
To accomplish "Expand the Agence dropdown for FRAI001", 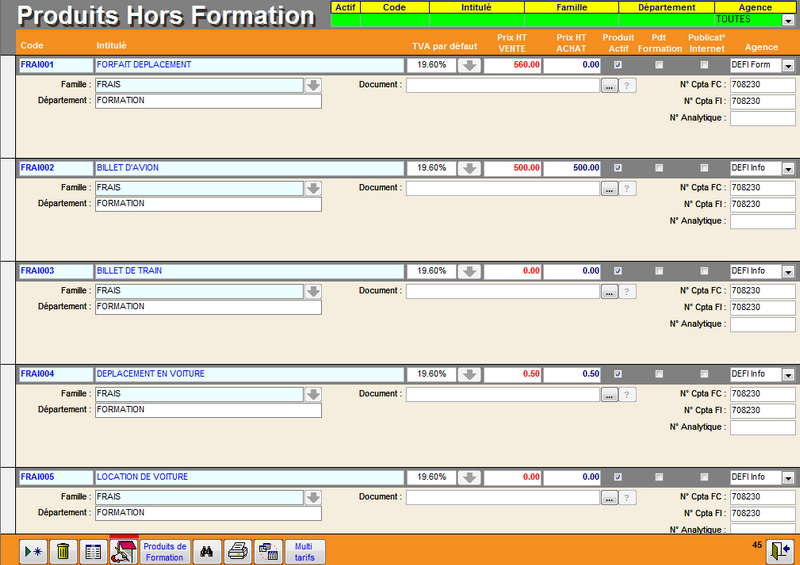I will (x=788, y=66).
